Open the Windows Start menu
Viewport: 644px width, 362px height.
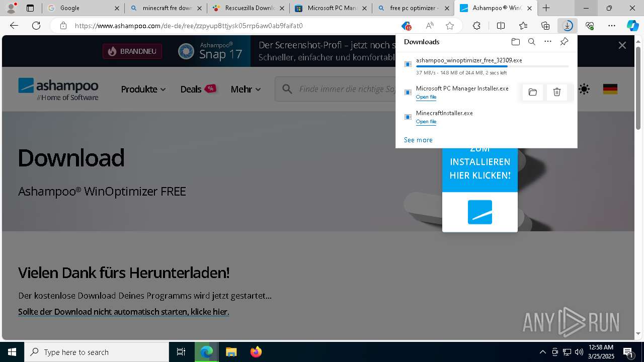12,352
